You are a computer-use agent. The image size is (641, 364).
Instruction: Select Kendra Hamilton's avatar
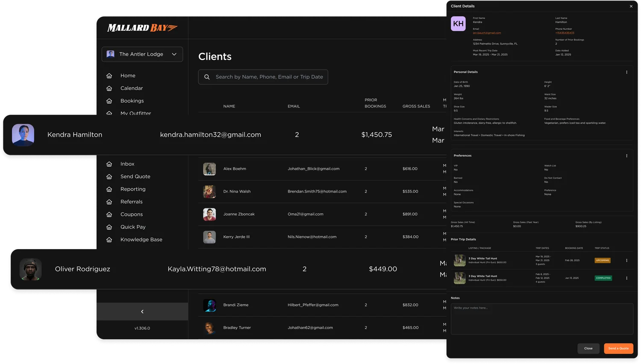click(23, 135)
